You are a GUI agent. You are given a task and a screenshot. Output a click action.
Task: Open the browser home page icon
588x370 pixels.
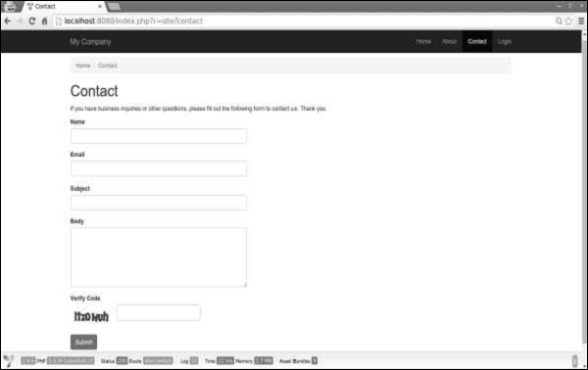click(44, 21)
